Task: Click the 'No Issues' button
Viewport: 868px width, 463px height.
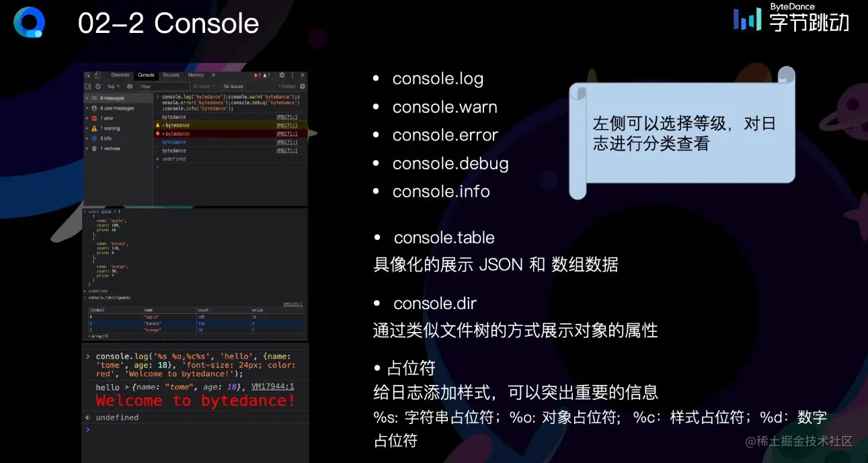Action: tap(233, 86)
